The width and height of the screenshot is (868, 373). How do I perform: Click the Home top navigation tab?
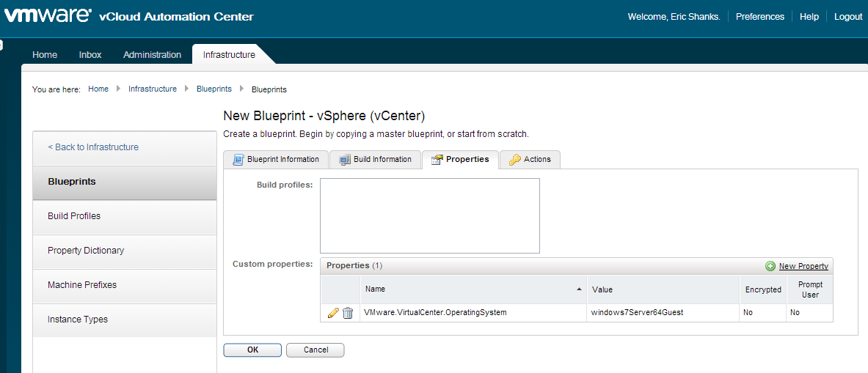45,55
